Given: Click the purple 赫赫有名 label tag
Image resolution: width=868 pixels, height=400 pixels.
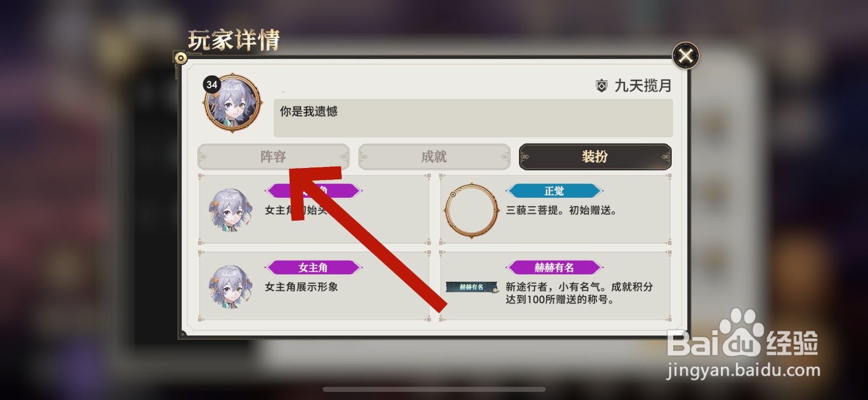Looking at the screenshot, I should (554, 267).
